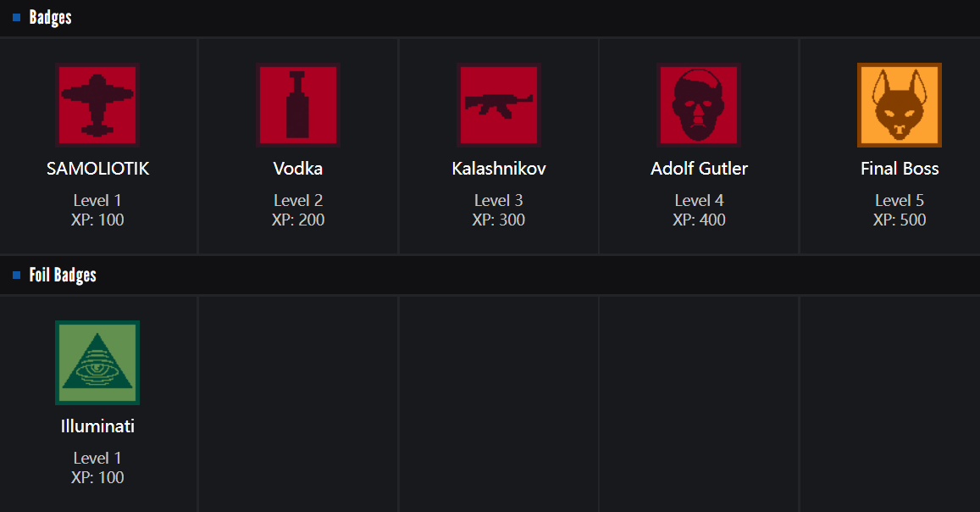
Task: Click the blue square beside Badges header
Action: (x=17, y=17)
